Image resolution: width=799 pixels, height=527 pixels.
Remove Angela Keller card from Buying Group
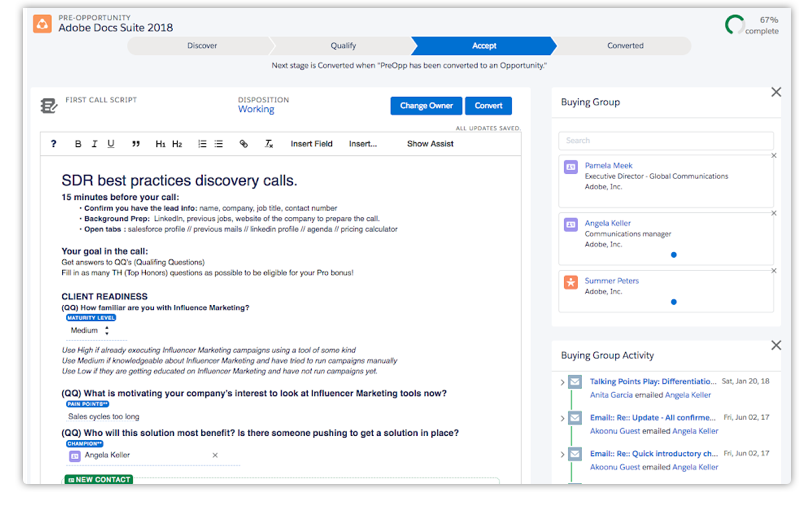774,213
